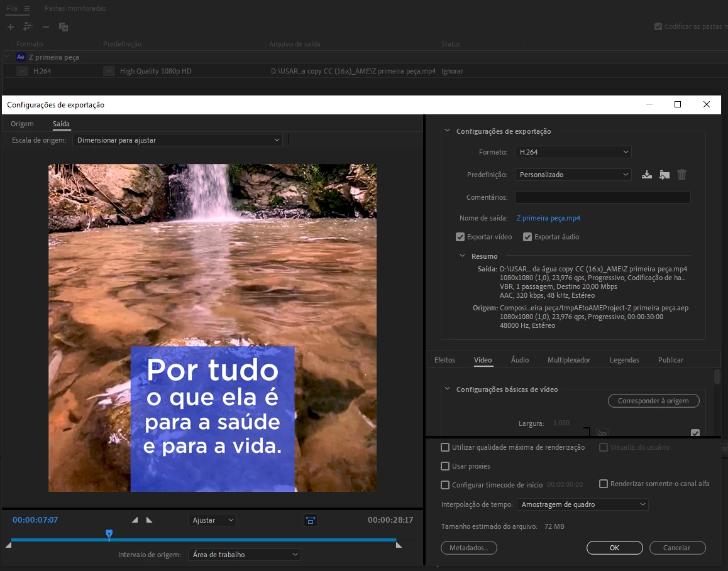Click the width/height link constraint icon

coord(602,433)
